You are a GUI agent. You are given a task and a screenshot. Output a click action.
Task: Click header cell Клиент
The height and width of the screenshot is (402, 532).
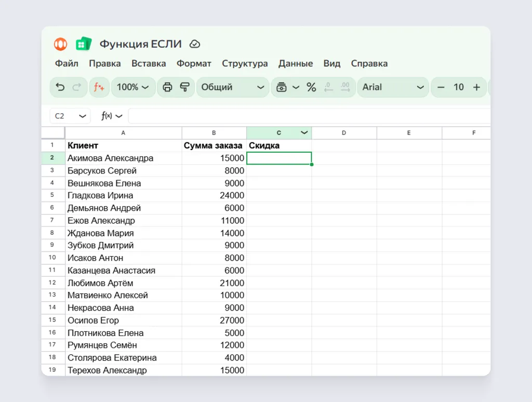pos(124,145)
